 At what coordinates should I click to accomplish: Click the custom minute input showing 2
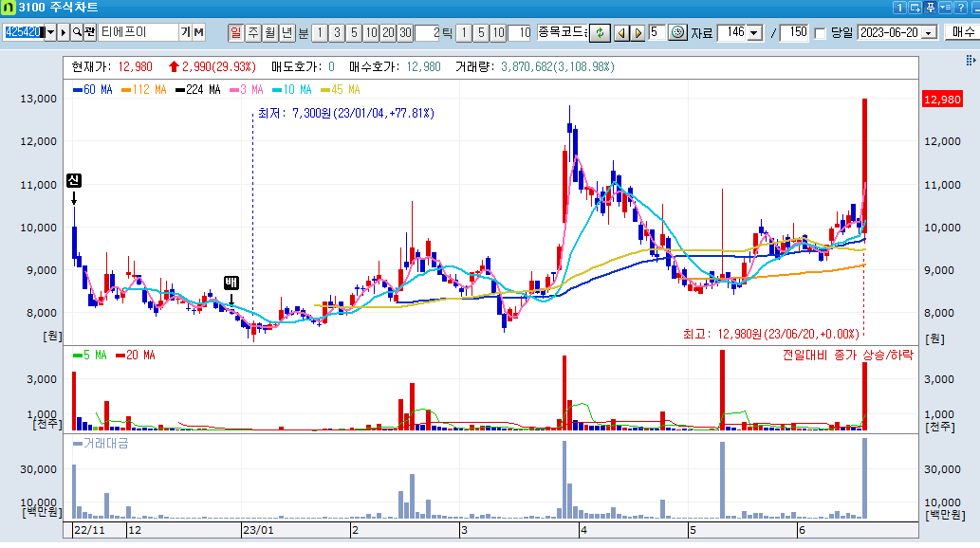428,32
